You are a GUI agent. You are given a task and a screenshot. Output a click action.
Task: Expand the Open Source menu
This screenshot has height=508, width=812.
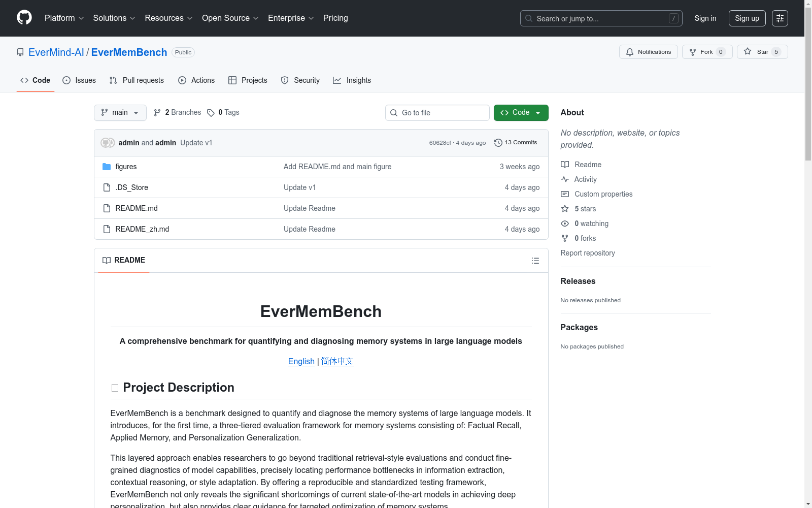(230, 18)
